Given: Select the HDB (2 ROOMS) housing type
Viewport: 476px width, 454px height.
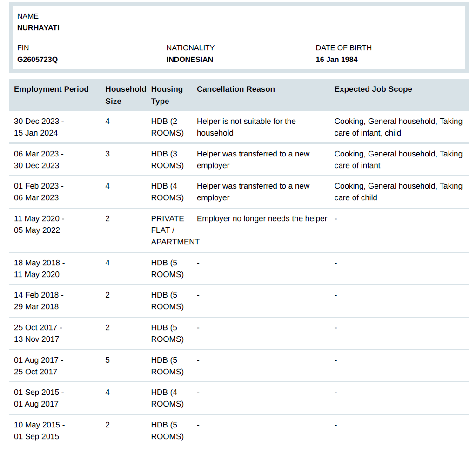Looking at the screenshot, I should 167,127.
